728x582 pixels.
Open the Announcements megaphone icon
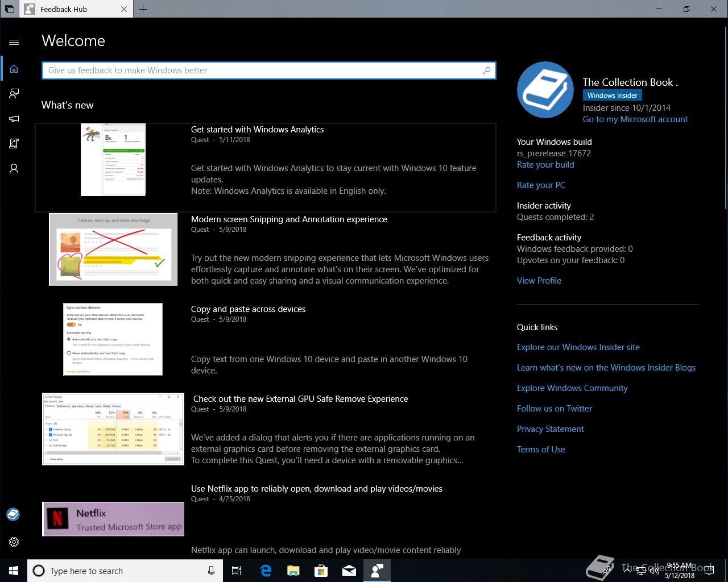(x=14, y=118)
